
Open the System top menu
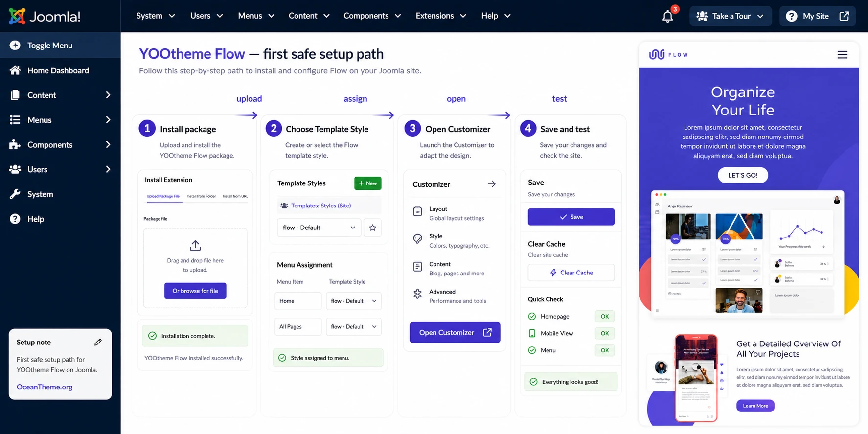(x=156, y=16)
